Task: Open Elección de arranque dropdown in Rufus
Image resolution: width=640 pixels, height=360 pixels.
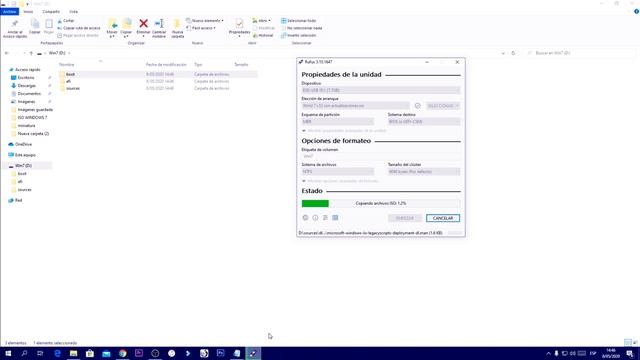Action: (356, 106)
